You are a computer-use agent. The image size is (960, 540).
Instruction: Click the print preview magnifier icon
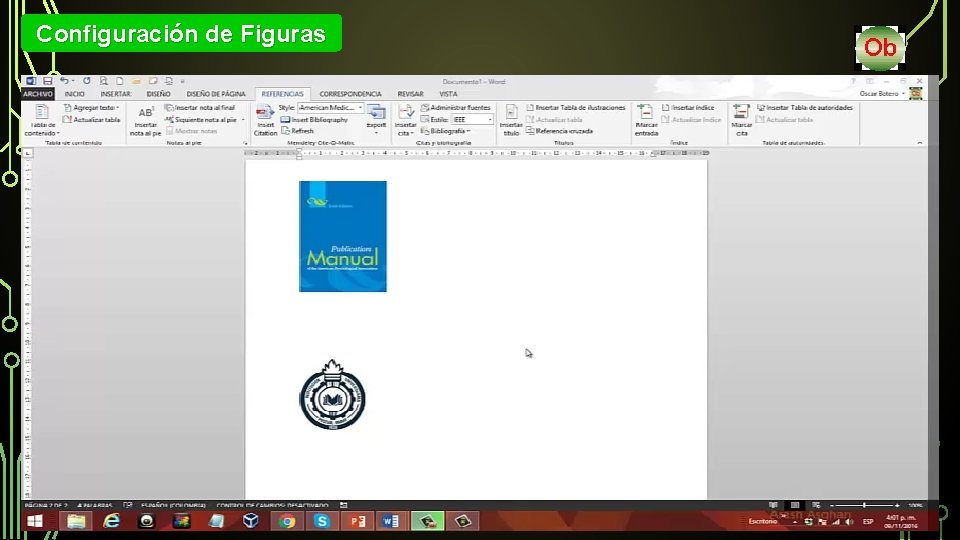coord(104,81)
